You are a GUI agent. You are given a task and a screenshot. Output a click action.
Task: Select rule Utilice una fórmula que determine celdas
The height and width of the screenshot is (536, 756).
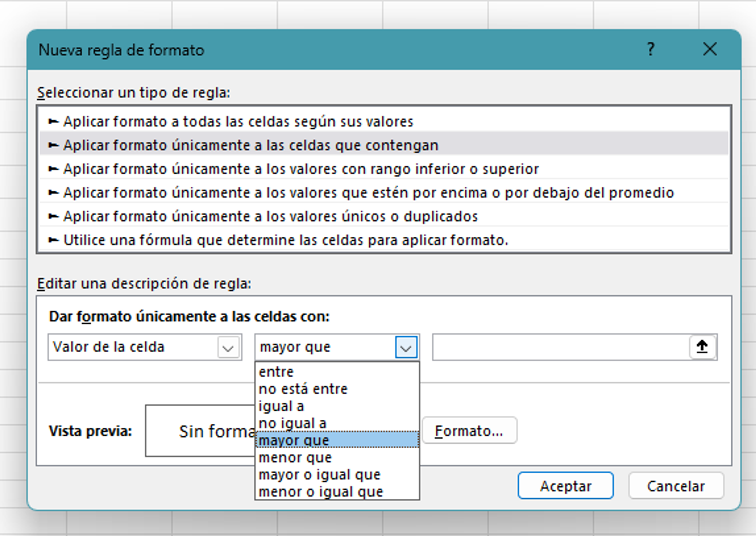pyautogui.click(x=384, y=240)
